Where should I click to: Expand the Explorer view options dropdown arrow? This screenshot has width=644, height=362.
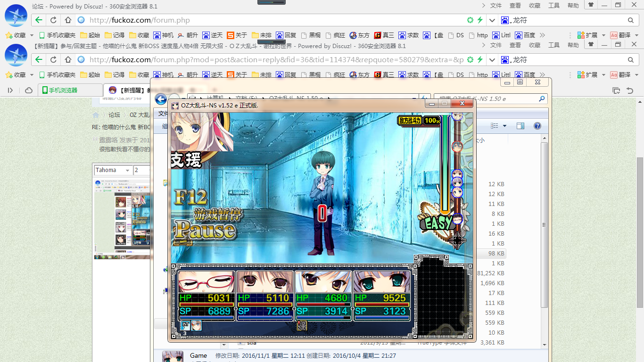pyautogui.click(x=504, y=126)
